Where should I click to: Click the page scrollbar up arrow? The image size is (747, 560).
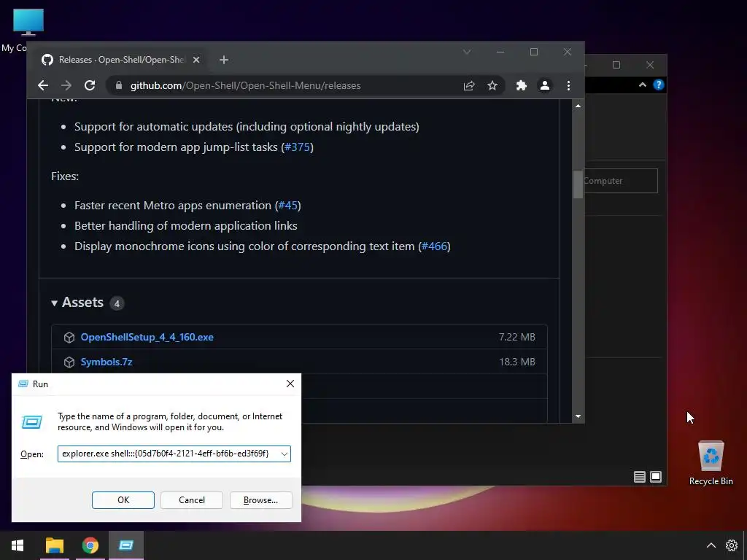click(578, 106)
